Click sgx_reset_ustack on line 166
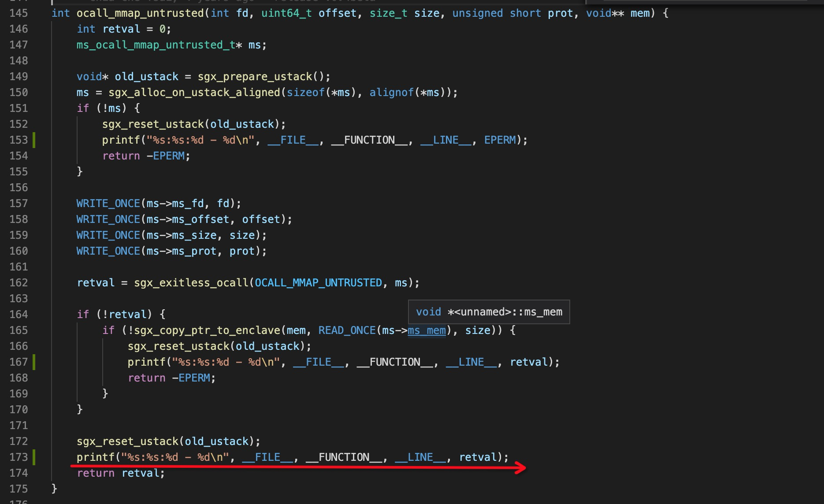The width and height of the screenshot is (824, 504). [x=178, y=346]
